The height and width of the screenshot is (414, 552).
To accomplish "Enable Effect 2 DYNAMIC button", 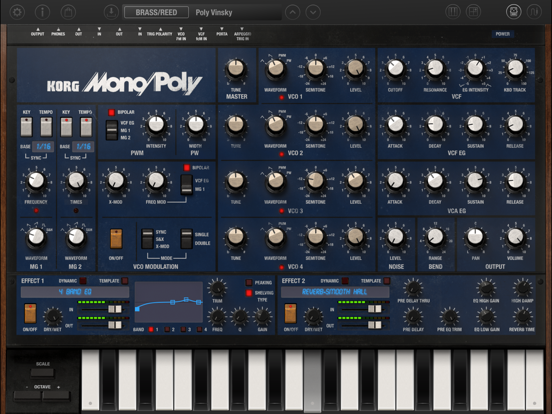I will pyautogui.click(x=345, y=281).
